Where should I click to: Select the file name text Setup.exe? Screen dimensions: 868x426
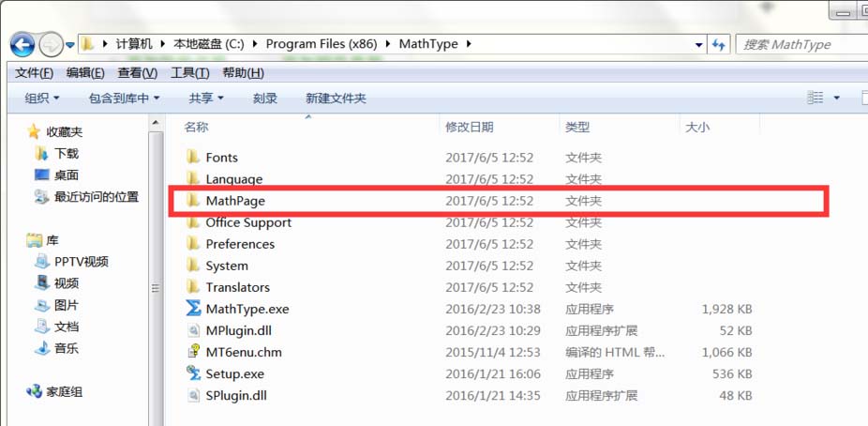(x=234, y=374)
